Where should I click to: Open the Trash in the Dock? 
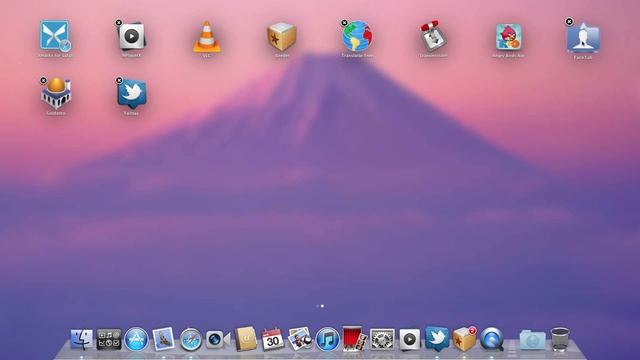pyautogui.click(x=560, y=339)
